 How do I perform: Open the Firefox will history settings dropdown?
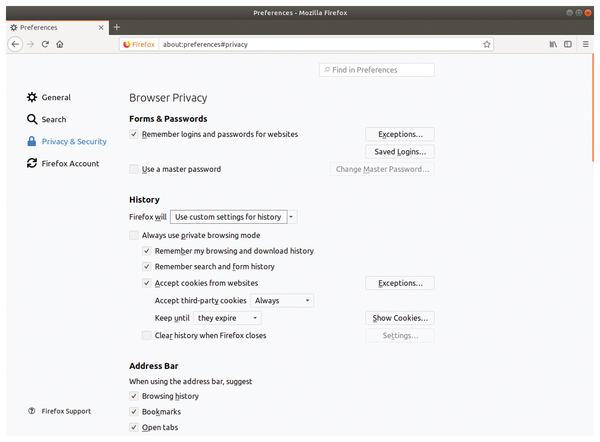coord(233,217)
